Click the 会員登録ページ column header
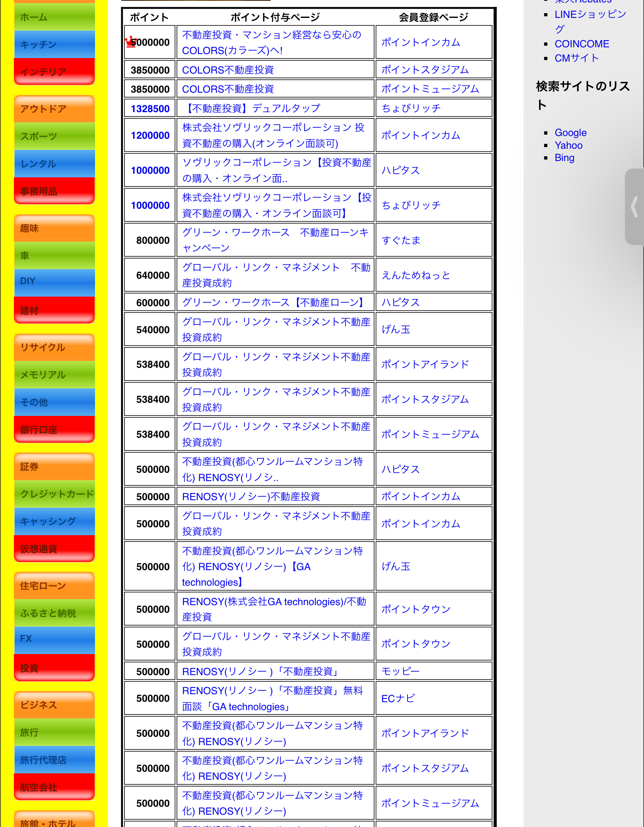Viewport: 644px width, 827px height. tap(434, 17)
